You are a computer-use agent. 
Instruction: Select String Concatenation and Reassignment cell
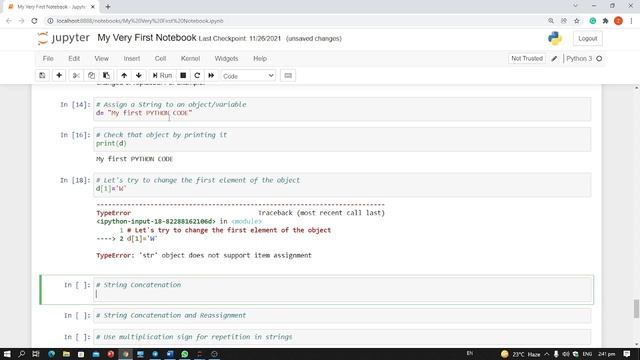coord(342,316)
